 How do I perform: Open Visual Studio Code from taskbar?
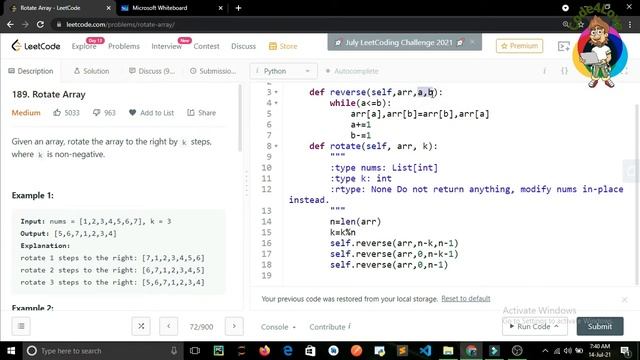point(425,351)
